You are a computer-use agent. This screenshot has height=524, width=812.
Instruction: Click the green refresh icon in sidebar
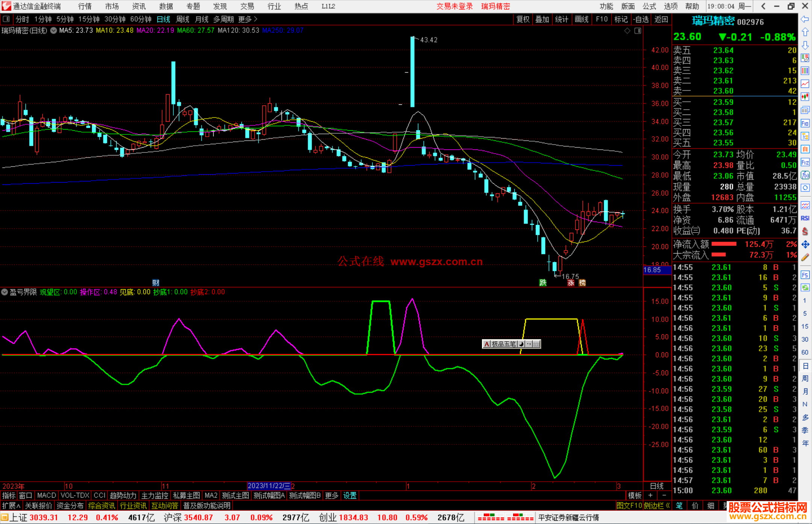point(805,288)
